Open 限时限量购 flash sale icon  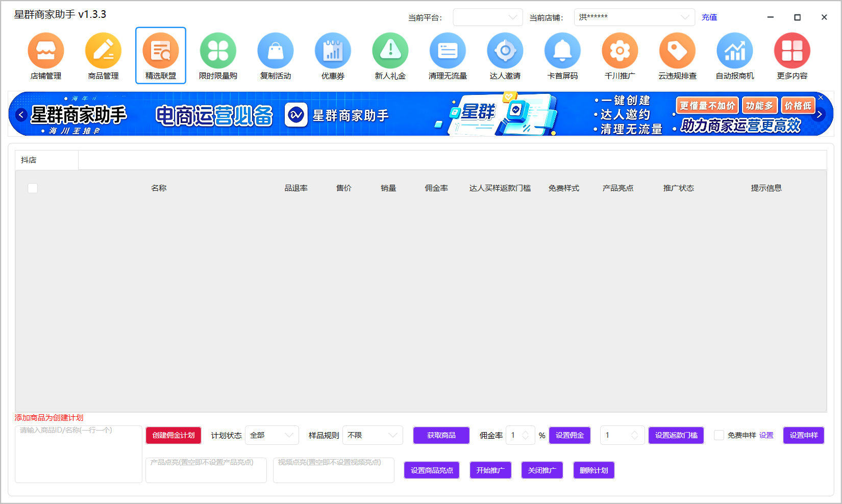218,51
